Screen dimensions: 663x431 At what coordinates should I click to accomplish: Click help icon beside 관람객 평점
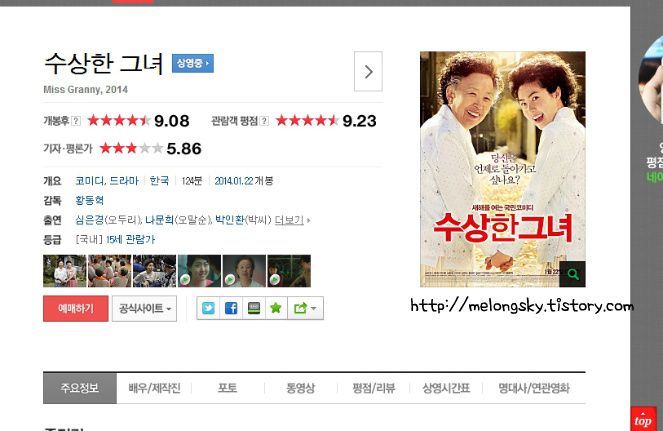coord(264,121)
